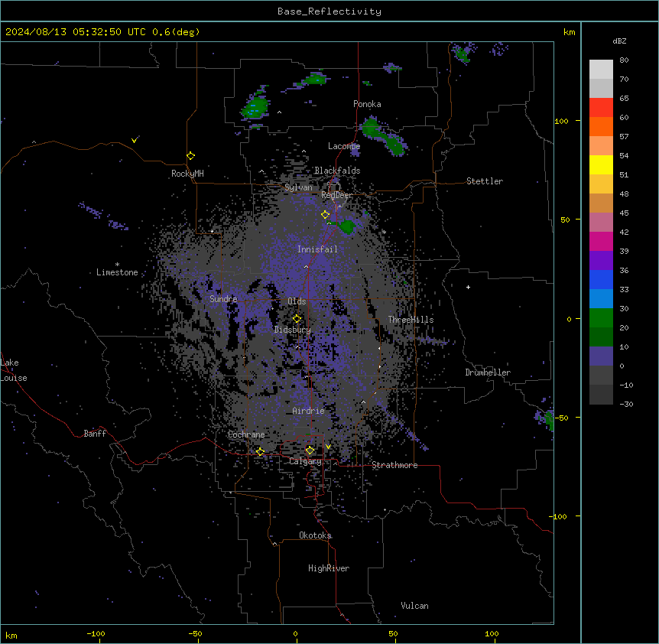
Task: Select the yellow 54 dBZ legend swatch
Action: pyautogui.click(x=601, y=164)
